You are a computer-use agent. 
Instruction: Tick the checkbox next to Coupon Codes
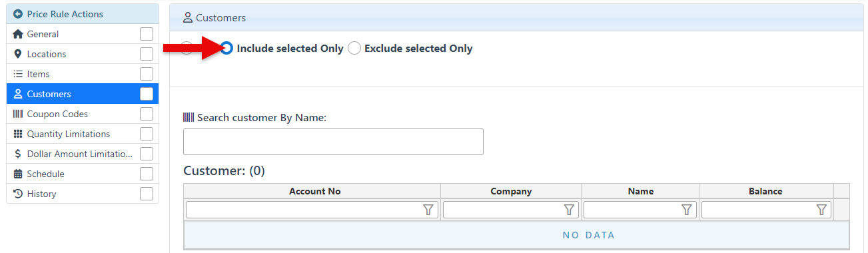[x=147, y=114]
